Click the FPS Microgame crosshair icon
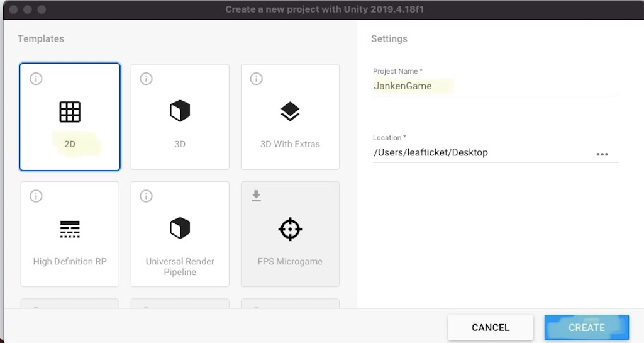The width and height of the screenshot is (644, 343). pyautogui.click(x=290, y=229)
